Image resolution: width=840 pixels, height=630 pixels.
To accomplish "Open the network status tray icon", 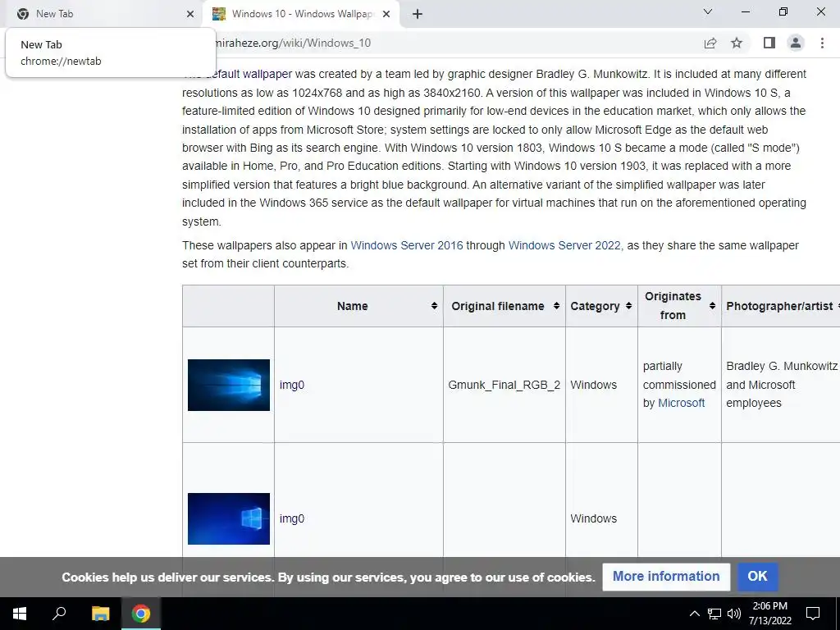I will [x=714, y=614].
